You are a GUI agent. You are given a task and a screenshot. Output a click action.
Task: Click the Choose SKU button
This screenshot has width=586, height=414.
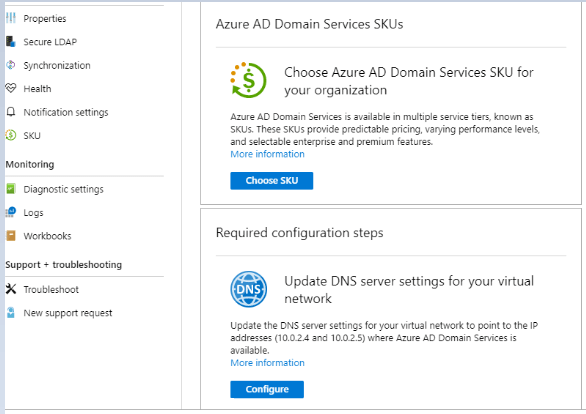pos(272,180)
